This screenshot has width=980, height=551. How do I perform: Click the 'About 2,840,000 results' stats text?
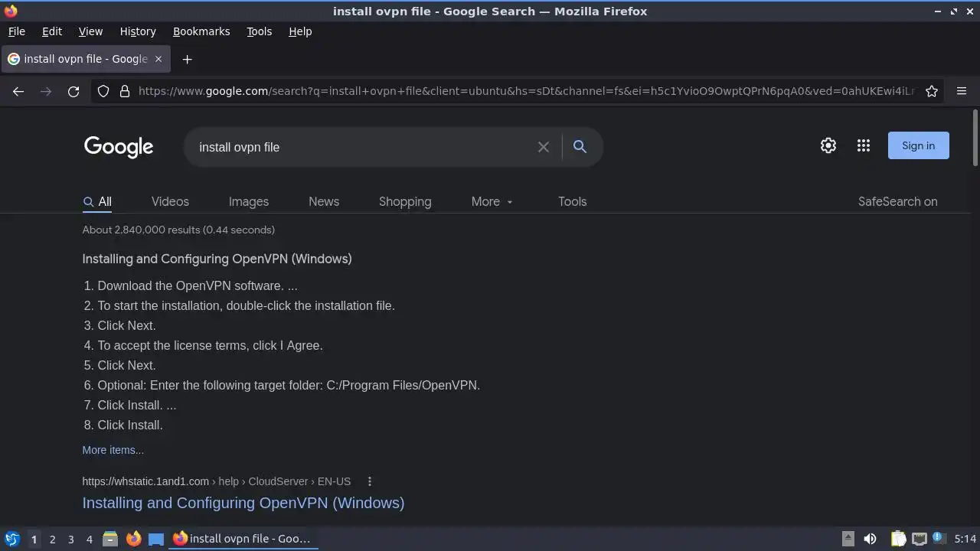click(x=178, y=230)
